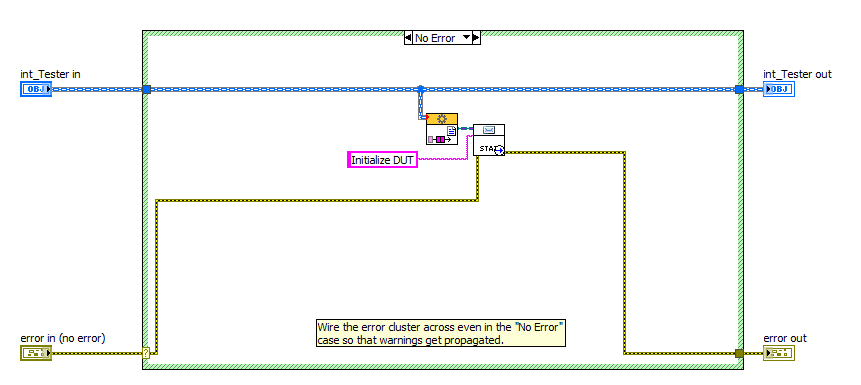Click the yellow comment about warnings propagation
The width and height of the screenshot is (861, 385).
441,333
